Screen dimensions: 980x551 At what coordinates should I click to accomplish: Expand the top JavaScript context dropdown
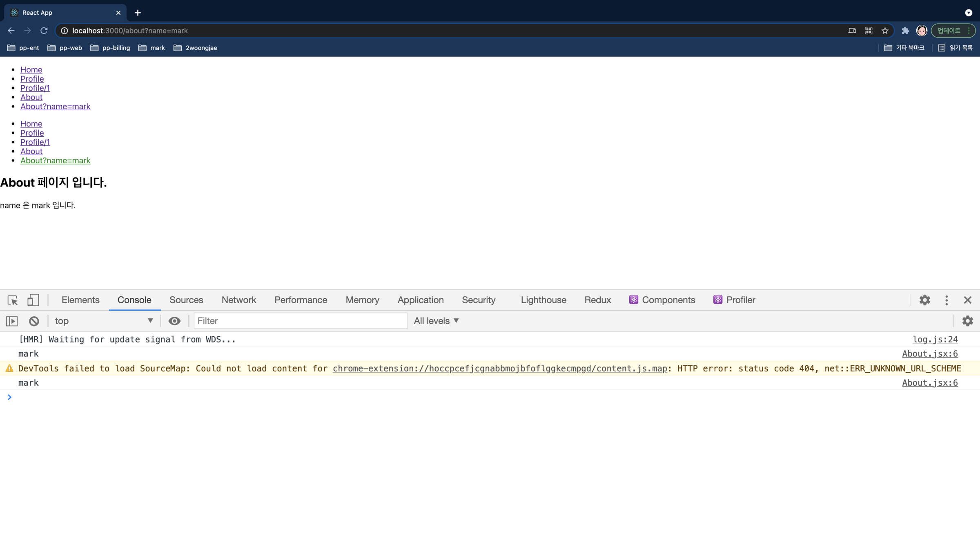click(x=104, y=321)
